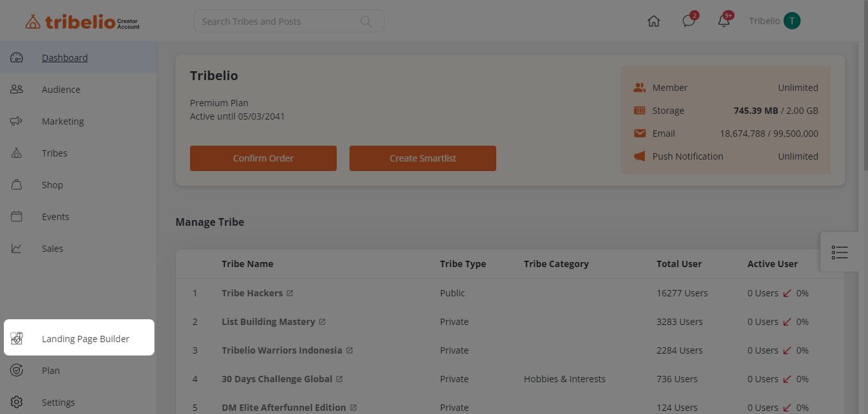This screenshot has width=868, height=414.
Task: Click the Active User column header
Action: point(773,264)
